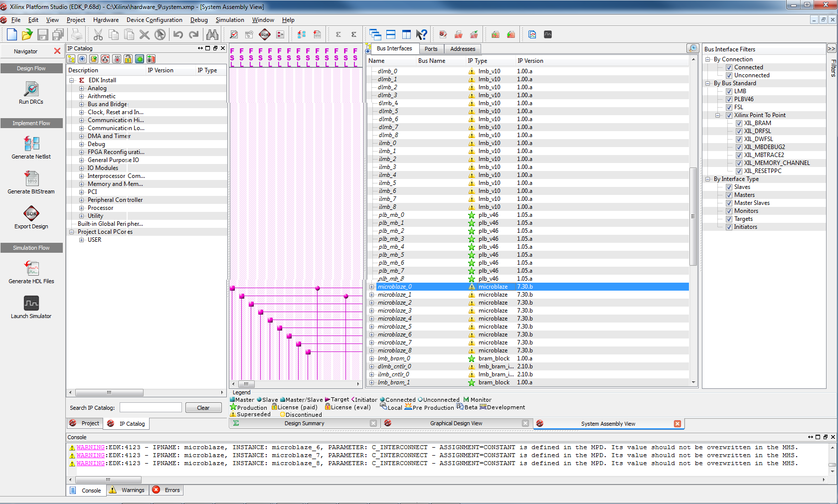838x504 pixels.
Task: Click the Find binoculars icon
Action: pos(212,34)
